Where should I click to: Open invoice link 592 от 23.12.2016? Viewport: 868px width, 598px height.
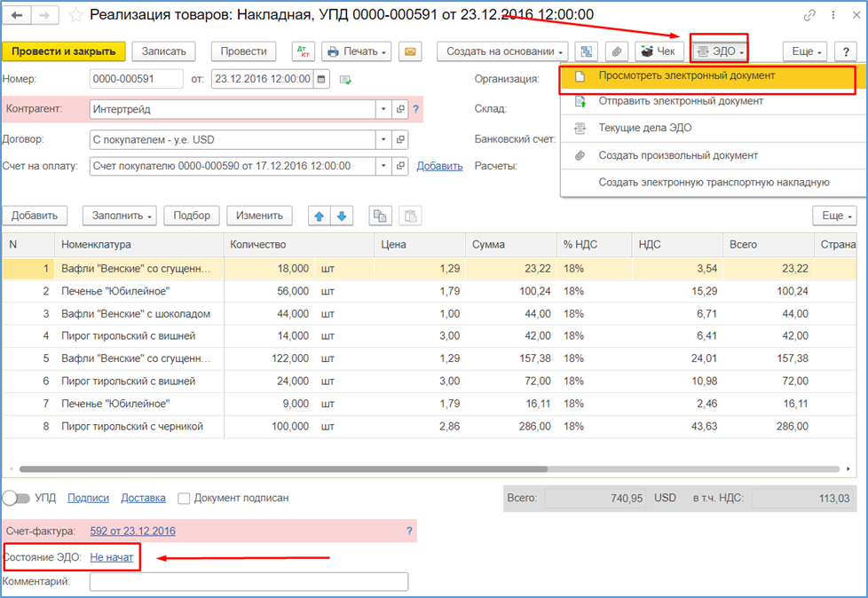tap(133, 531)
